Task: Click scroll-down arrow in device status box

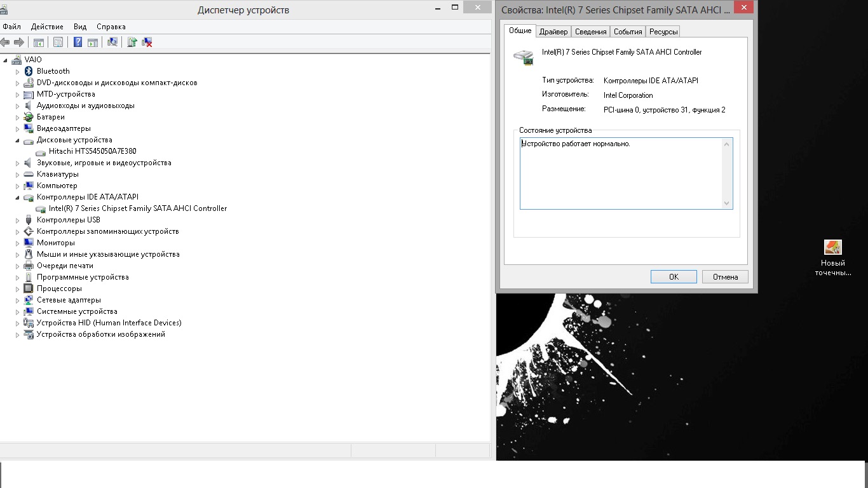Action: (727, 203)
